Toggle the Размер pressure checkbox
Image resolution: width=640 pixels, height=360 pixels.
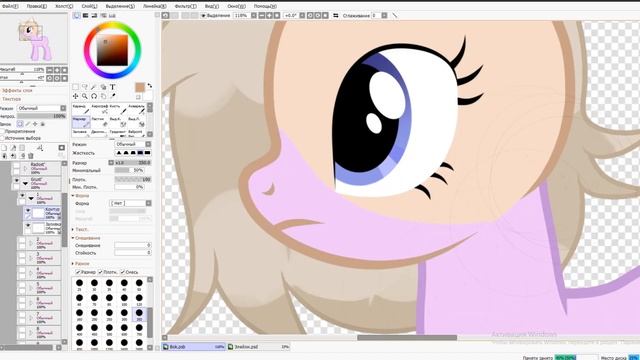tap(78, 272)
